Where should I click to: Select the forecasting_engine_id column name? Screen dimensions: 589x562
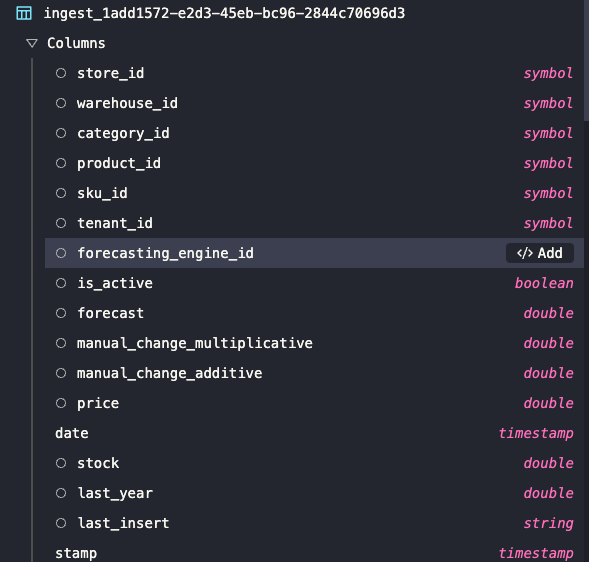pyautogui.click(x=165, y=254)
